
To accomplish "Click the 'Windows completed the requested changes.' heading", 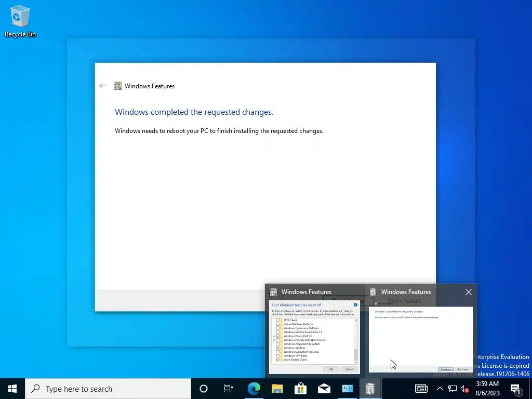I will pyautogui.click(x=194, y=112).
